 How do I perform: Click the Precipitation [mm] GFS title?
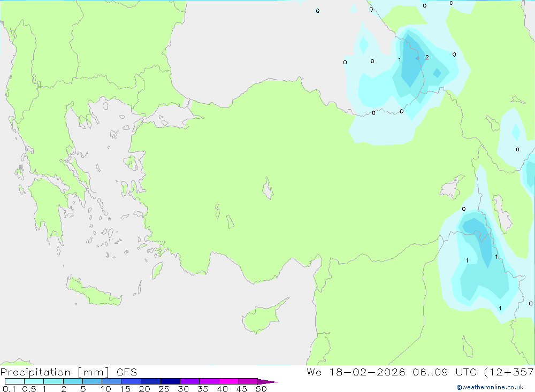click(x=68, y=372)
